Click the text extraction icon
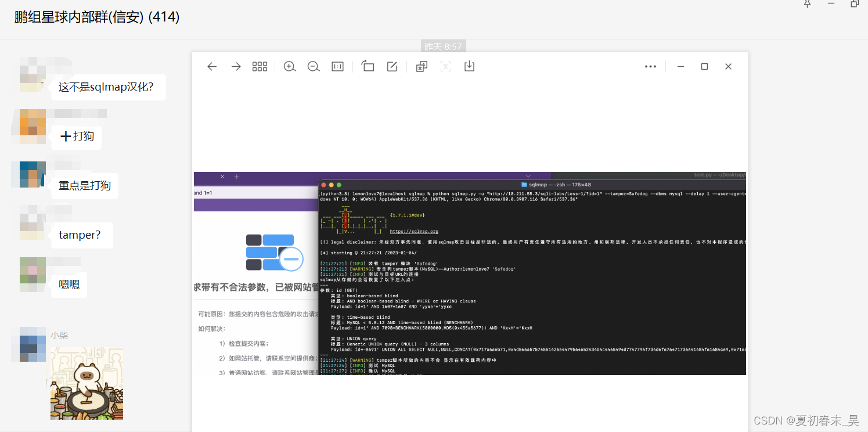This screenshot has height=432, width=868. click(x=445, y=67)
